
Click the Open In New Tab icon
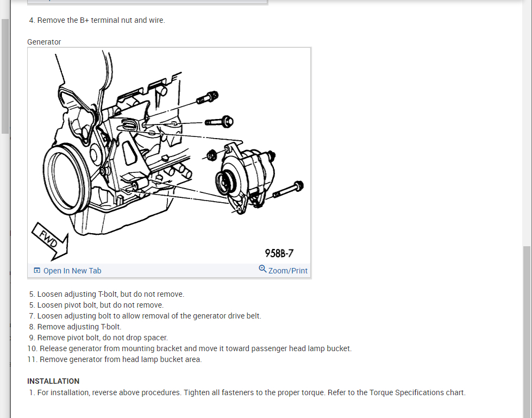37,270
